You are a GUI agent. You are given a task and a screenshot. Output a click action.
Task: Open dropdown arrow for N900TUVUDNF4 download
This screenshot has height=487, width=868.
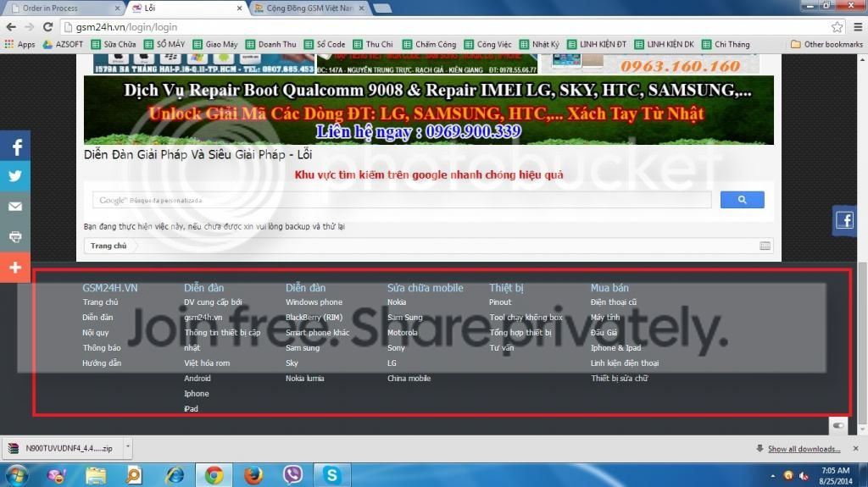pyautogui.click(x=127, y=447)
